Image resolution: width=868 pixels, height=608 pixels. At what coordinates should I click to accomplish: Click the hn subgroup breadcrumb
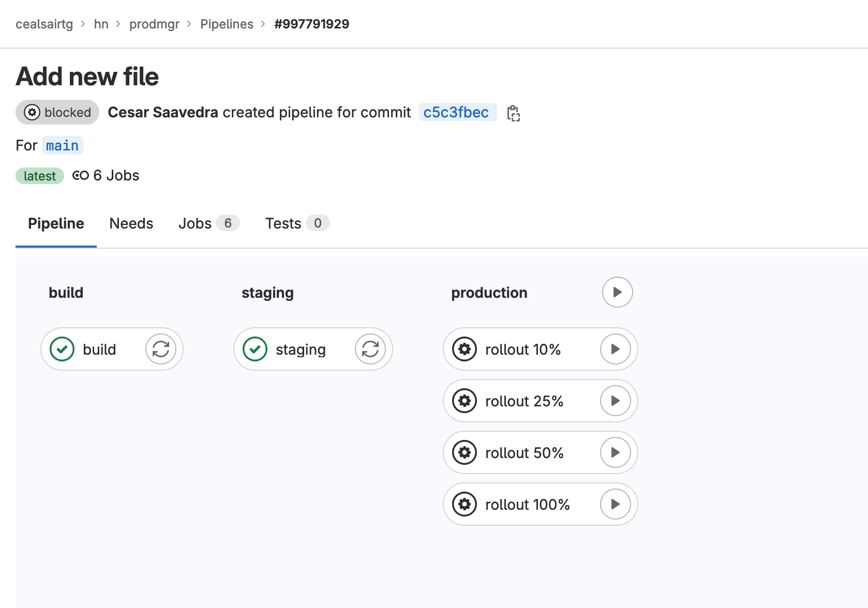[101, 24]
